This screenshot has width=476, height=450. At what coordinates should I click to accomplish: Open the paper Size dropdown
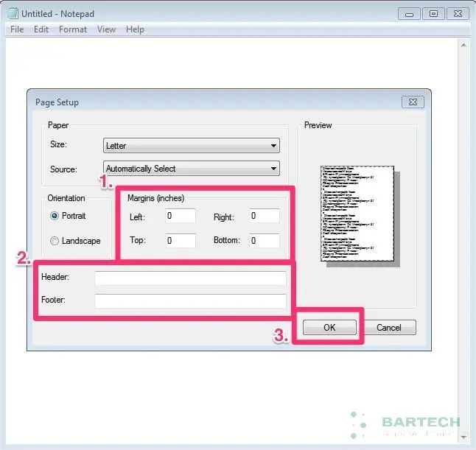click(192, 146)
